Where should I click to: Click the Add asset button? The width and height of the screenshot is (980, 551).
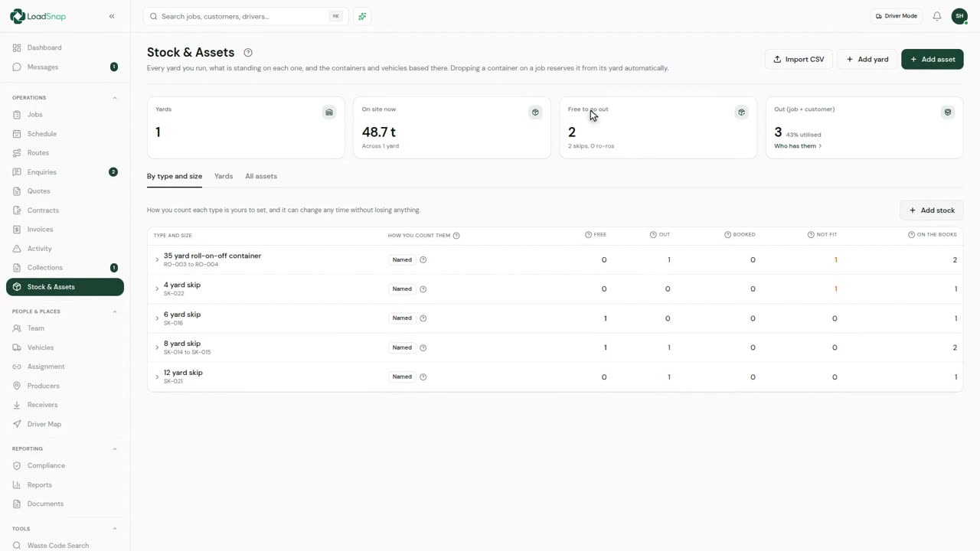click(932, 59)
